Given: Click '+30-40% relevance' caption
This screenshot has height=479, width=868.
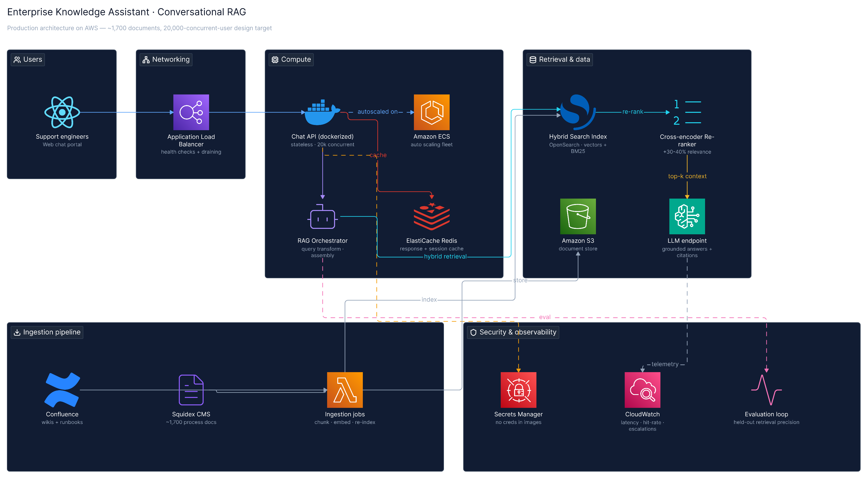Looking at the screenshot, I should [687, 152].
